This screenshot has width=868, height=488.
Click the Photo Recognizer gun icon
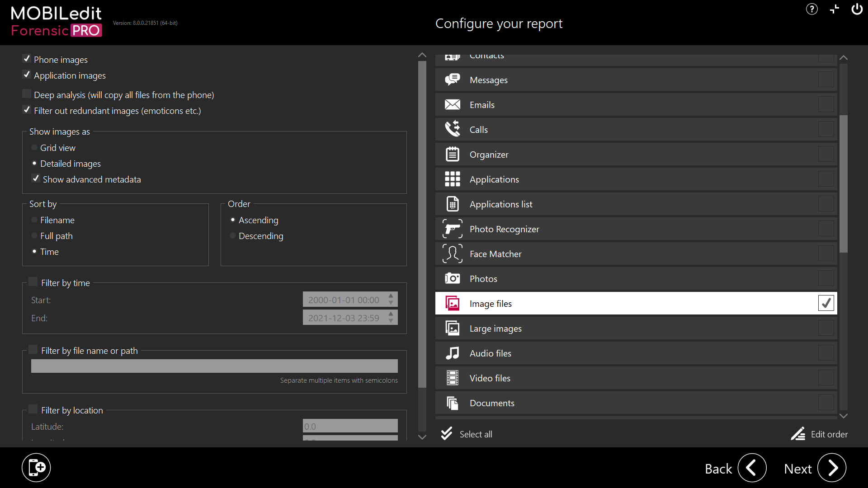point(452,229)
